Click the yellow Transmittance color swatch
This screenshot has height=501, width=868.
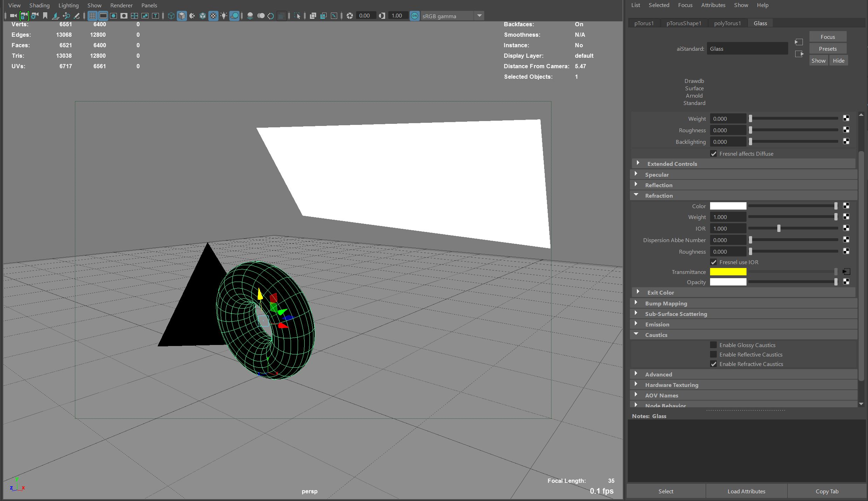click(728, 272)
